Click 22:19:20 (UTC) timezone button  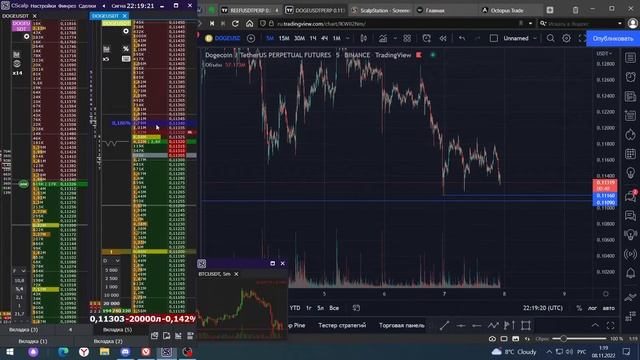click(542, 308)
